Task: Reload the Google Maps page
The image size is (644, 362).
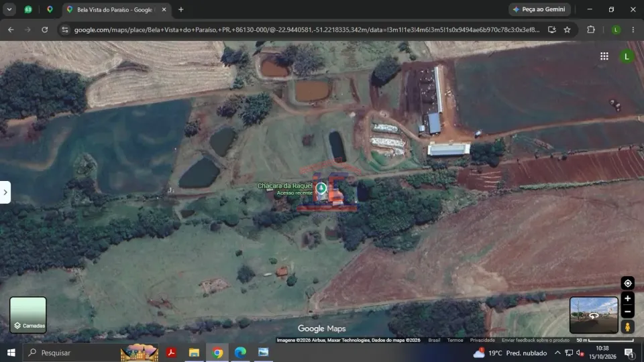Action: [45, 29]
